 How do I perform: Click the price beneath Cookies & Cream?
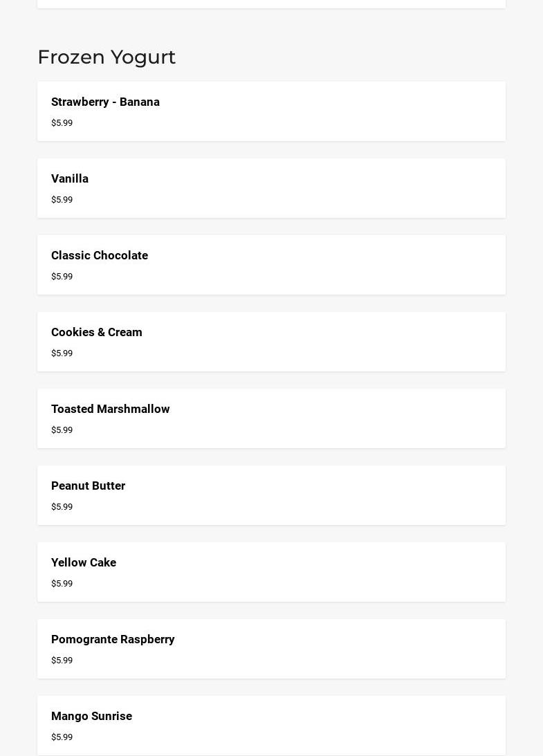click(62, 353)
